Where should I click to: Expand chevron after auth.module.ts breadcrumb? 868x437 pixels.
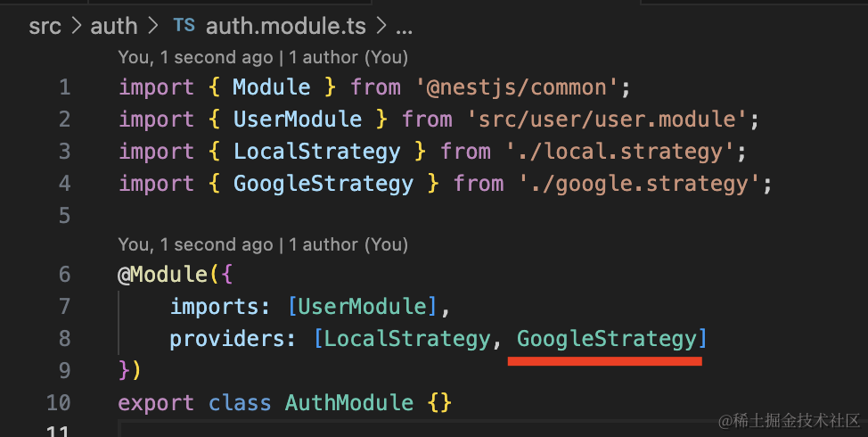pos(381,26)
